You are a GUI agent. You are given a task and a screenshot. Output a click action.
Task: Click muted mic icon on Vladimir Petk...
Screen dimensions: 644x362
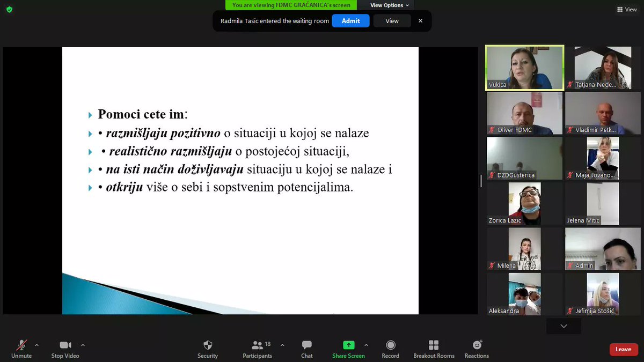(x=570, y=130)
